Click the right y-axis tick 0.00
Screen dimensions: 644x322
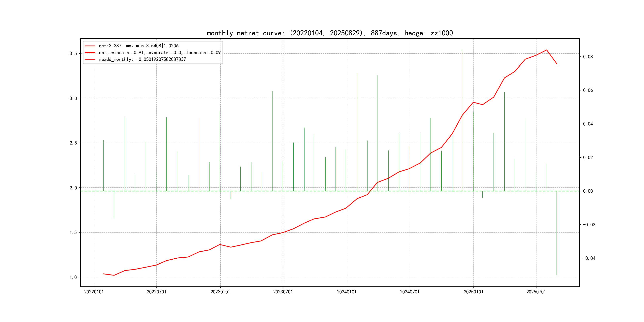(588, 191)
